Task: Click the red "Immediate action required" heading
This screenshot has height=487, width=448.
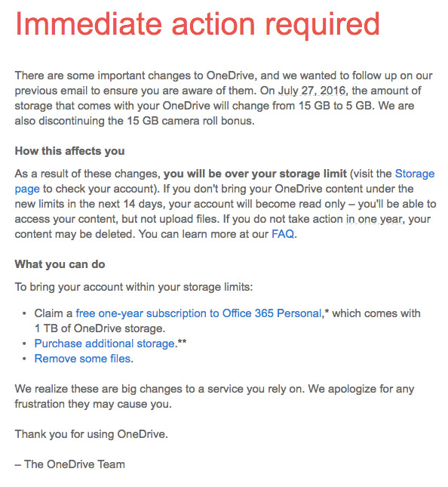Action: tap(198, 24)
